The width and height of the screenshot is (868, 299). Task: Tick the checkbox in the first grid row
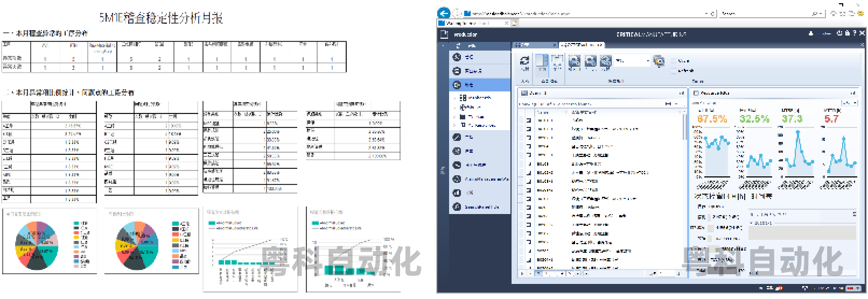528,120
